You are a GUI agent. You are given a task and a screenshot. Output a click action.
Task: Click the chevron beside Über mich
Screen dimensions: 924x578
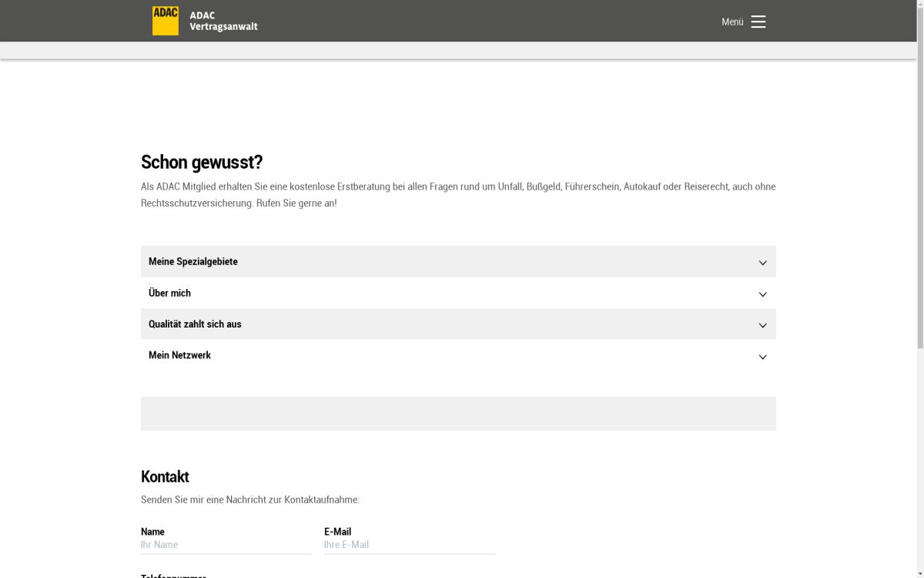click(762, 294)
